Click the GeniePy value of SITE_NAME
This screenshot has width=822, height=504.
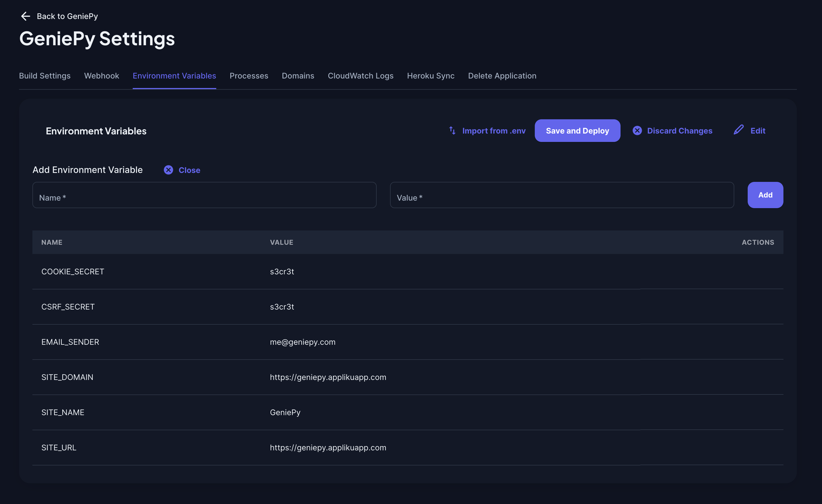click(285, 413)
